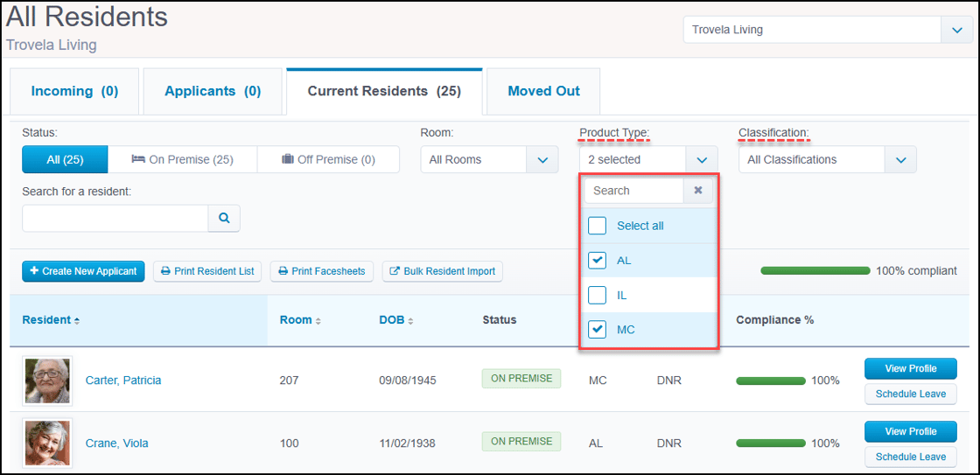Filter by On Premise bed icon button
Image resolution: width=980 pixels, height=475 pixels.
pyautogui.click(x=183, y=159)
